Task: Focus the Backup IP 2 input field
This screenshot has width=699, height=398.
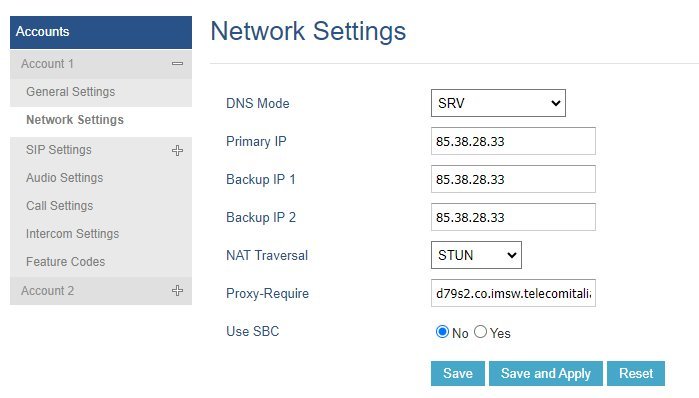Action: (513, 217)
